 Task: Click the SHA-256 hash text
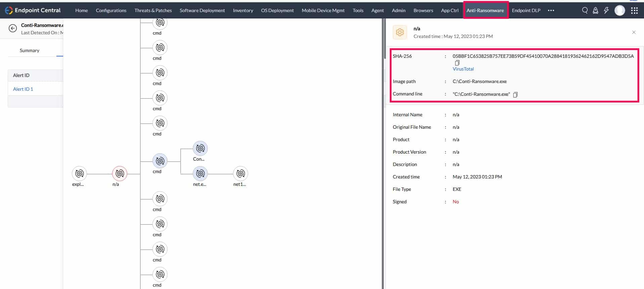click(543, 56)
